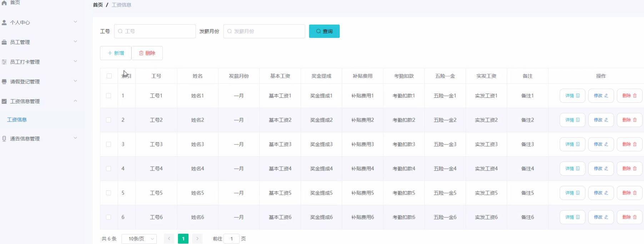Screen dimensions: 644x244
Task: Open the 个人中心 menu
Action: click(42, 22)
